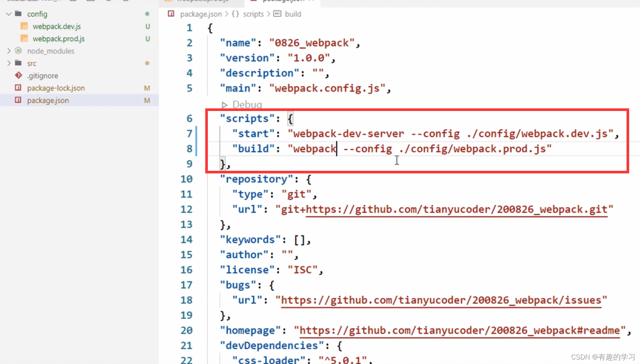The width and height of the screenshot is (640, 364).
Task: Expand the node_modules folder chevron
Action: [9, 51]
